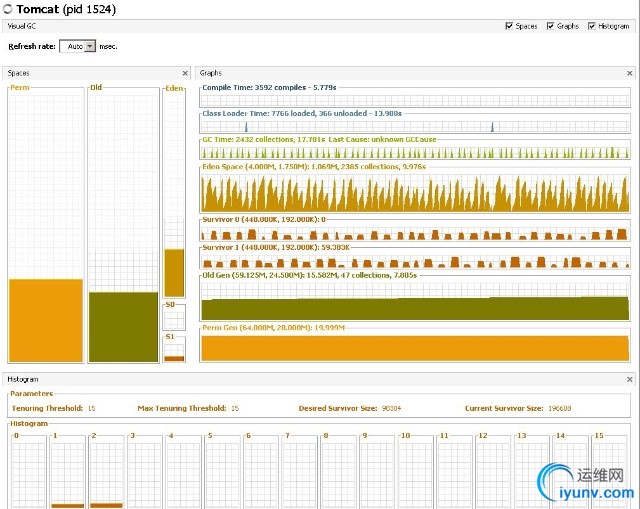Click the Old space usage bar
The image size is (640, 509).
123,326
